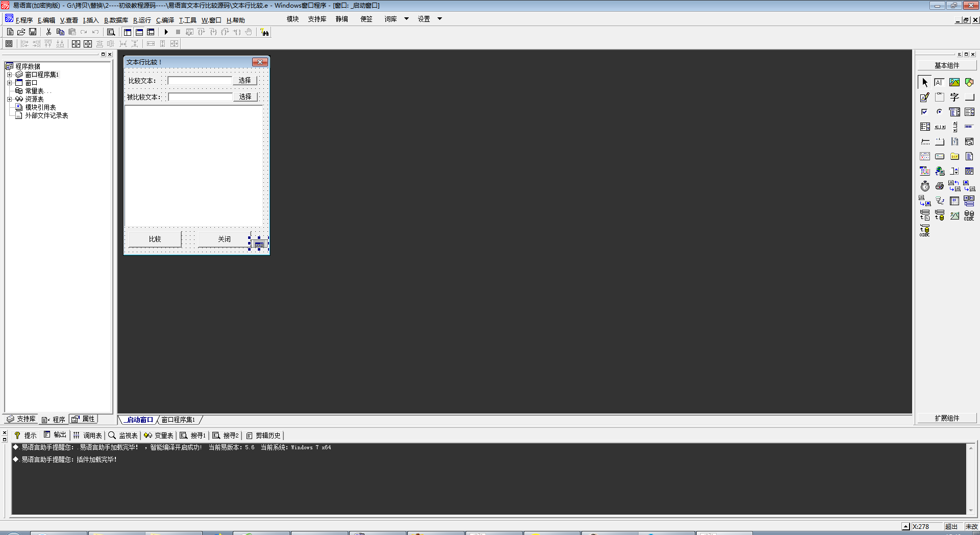980x535 pixels.
Task: Click the 比较 button on the form
Action: (155, 239)
